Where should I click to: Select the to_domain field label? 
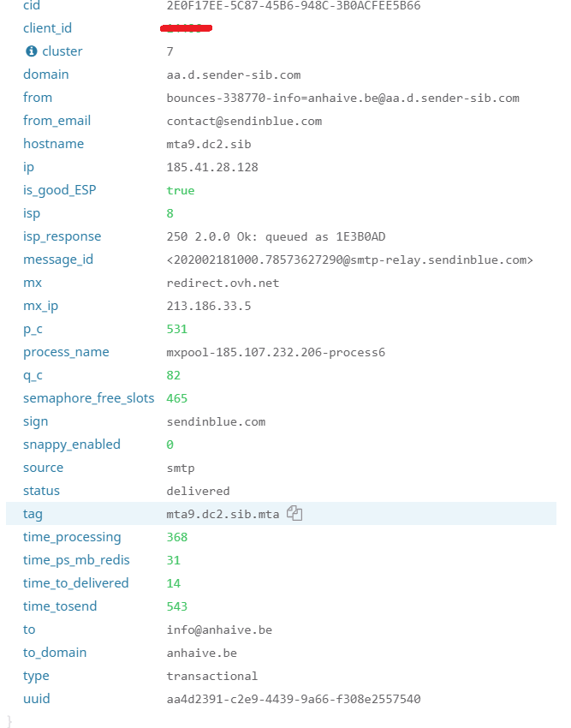55,653
